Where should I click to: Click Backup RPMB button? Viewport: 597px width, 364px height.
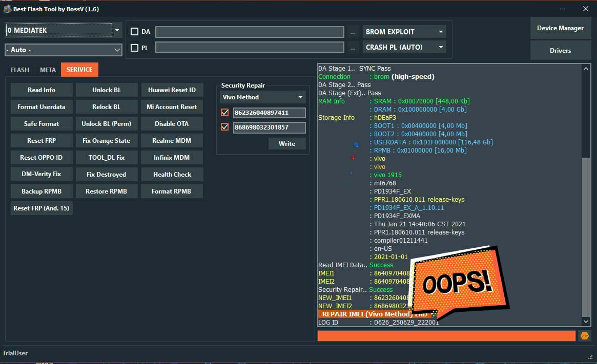point(42,191)
